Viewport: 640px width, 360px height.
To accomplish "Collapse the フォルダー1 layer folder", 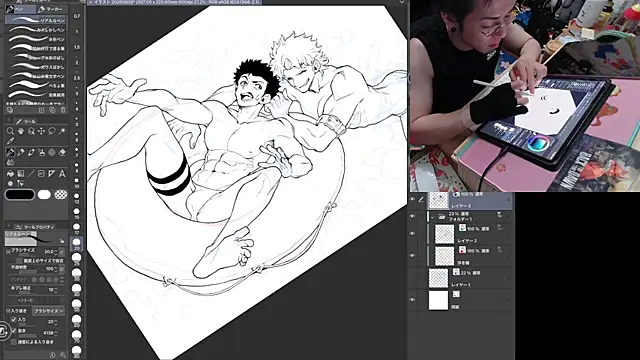I will point(432,218).
